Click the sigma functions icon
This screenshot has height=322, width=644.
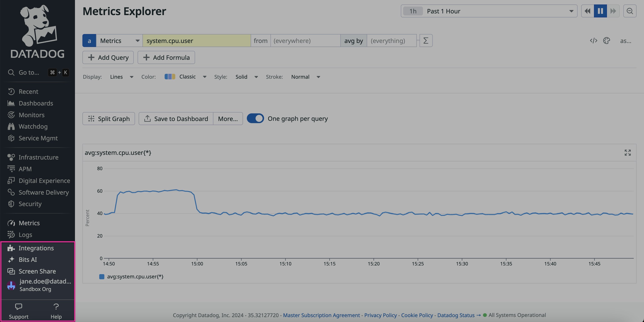point(426,41)
